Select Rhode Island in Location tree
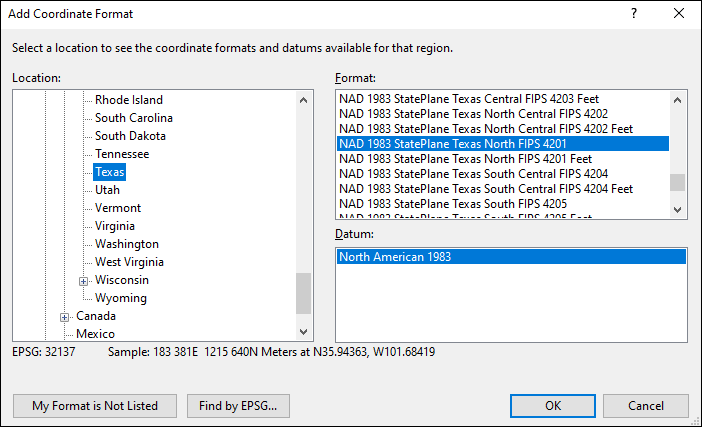This screenshot has width=702, height=427. [128, 100]
